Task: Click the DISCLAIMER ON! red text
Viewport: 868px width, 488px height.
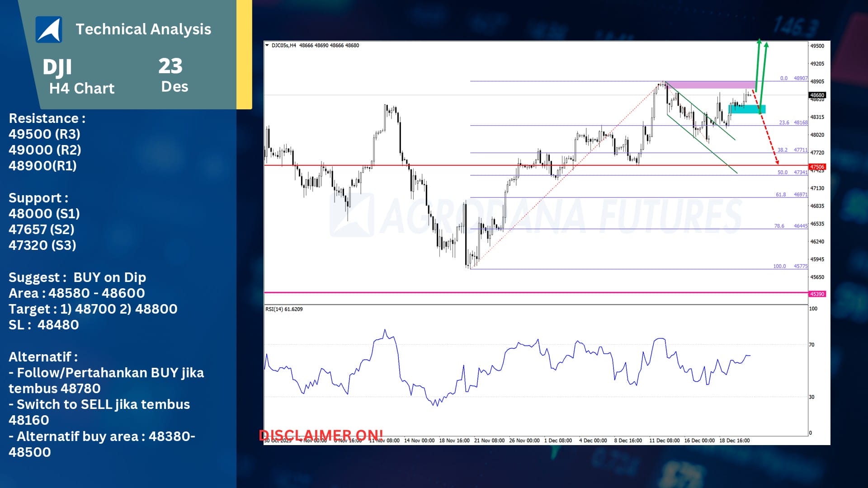Action: 321,435
